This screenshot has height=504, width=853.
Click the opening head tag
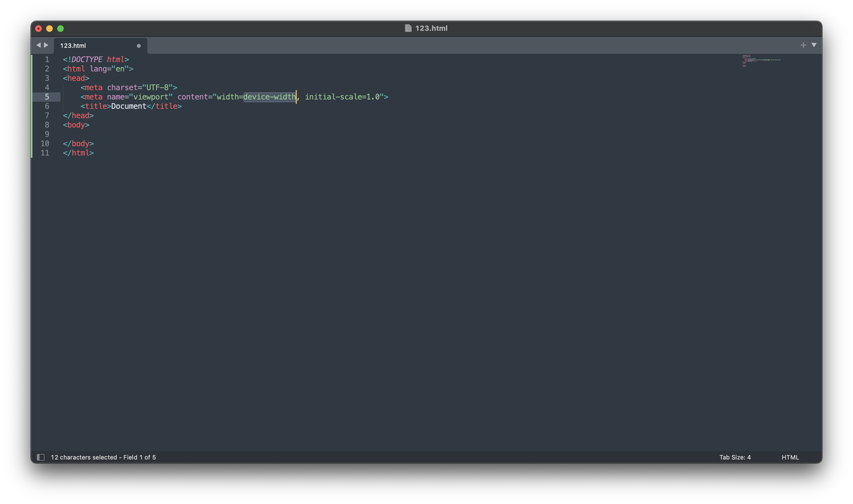coord(76,78)
